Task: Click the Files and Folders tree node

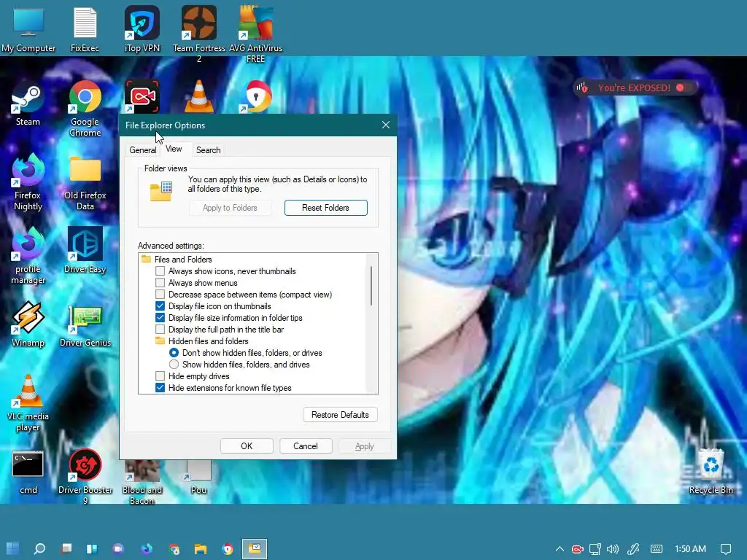Action: click(177, 260)
